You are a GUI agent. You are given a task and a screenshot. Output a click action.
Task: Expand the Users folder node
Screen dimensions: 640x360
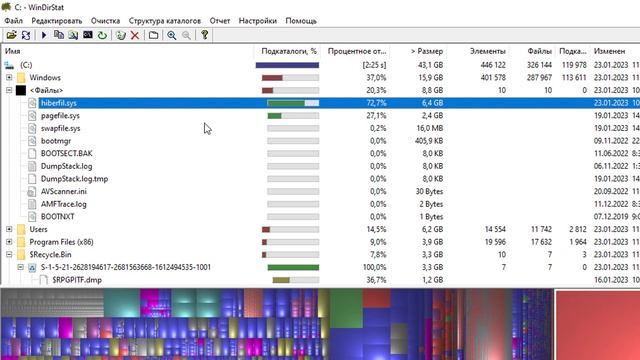pos(9,229)
